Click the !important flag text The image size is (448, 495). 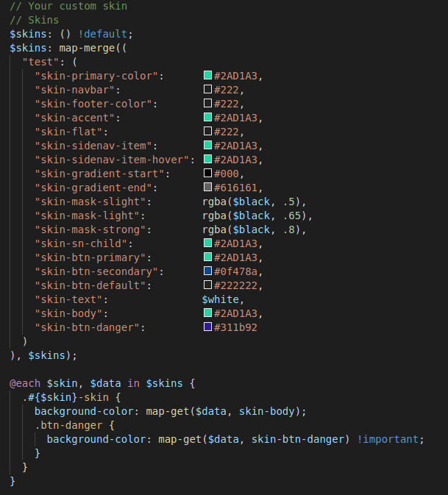pyautogui.click(x=388, y=439)
